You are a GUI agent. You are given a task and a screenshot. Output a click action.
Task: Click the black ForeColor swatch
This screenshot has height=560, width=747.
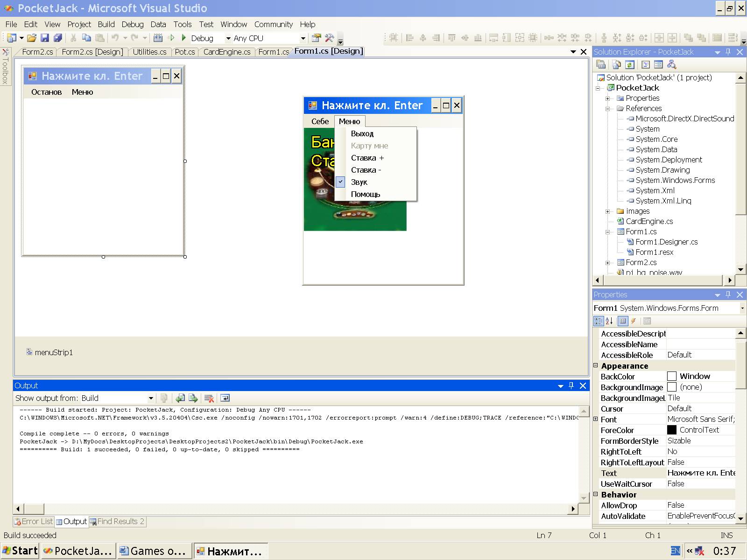(x=672, y=430)
